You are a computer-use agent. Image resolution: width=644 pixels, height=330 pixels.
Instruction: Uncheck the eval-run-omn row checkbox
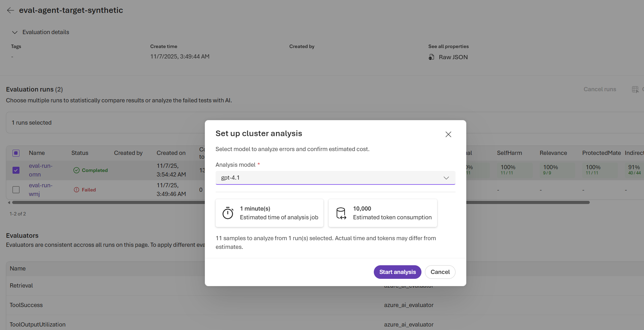[x=16, y=170]
